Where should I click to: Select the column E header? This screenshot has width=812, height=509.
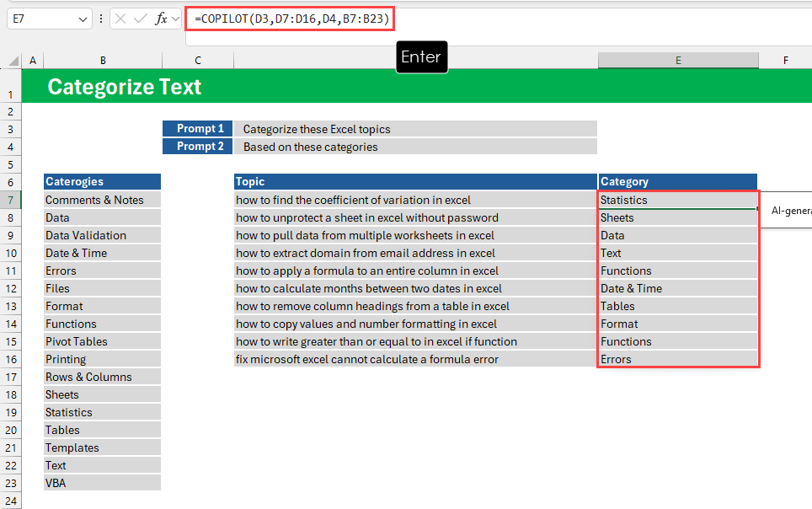click(678, 60)
